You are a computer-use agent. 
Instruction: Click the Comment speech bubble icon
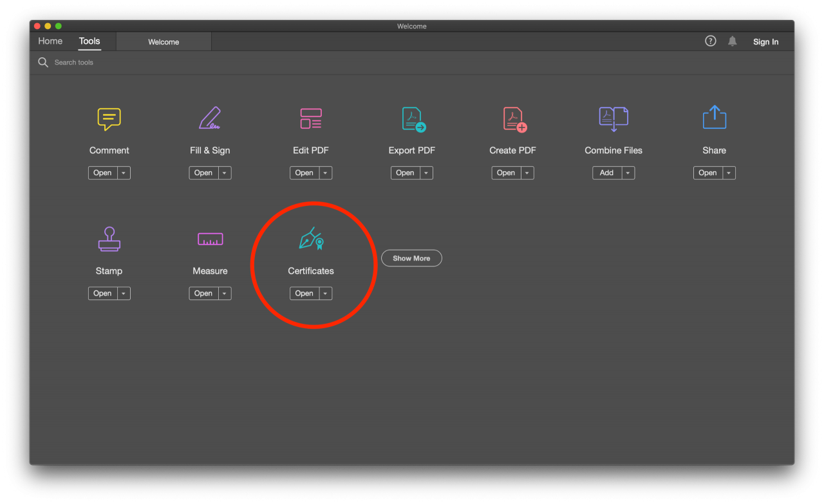tap(109, 119)
